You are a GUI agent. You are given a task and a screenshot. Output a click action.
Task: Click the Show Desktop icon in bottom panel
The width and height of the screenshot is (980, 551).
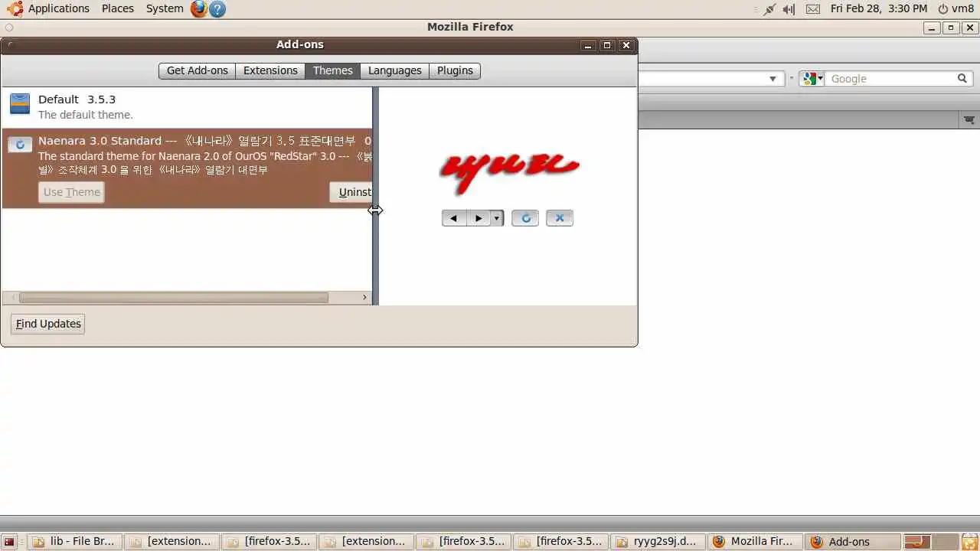click(x=9, y=542)
